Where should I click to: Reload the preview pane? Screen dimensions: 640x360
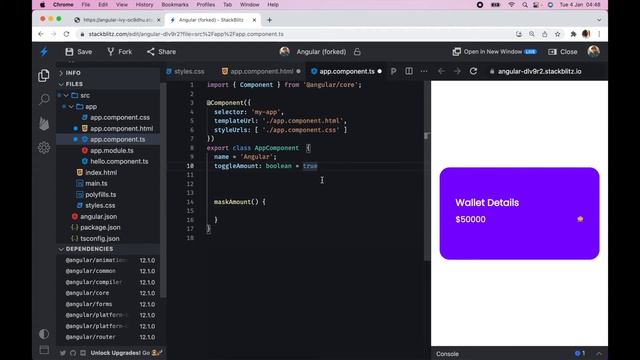click(473, 71)
